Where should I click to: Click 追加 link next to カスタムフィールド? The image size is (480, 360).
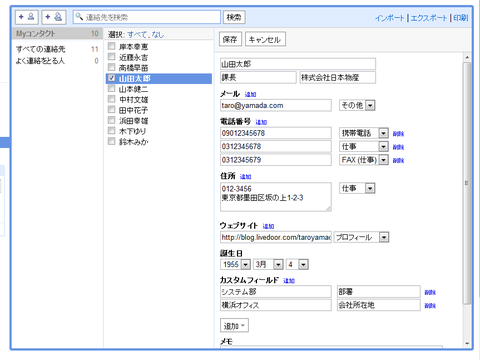[289, 281]
